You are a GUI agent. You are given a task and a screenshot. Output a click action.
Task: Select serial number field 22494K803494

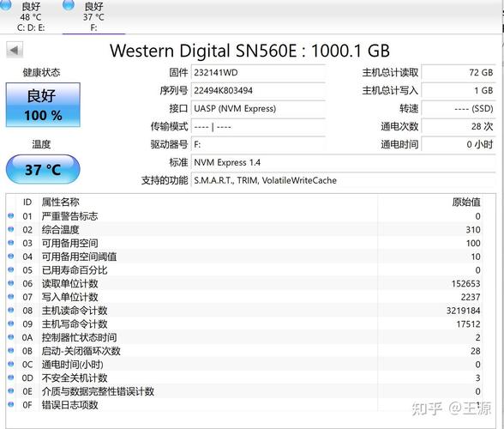click(259, 91)
